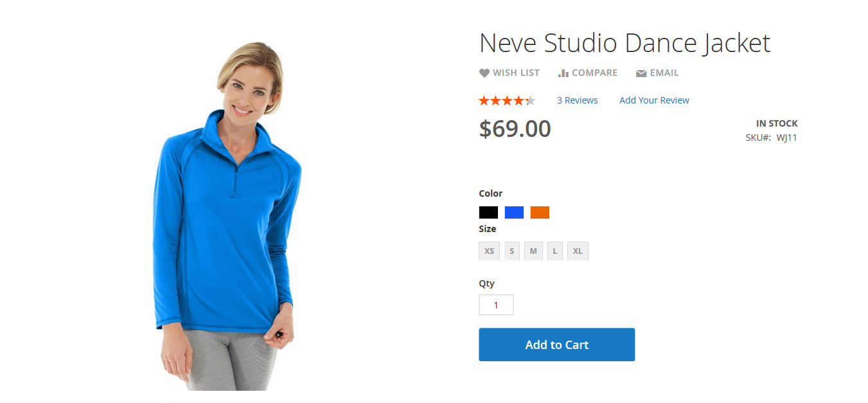
Task: Click the Compare bar chart icon
Action: click(x=563, y=73)
